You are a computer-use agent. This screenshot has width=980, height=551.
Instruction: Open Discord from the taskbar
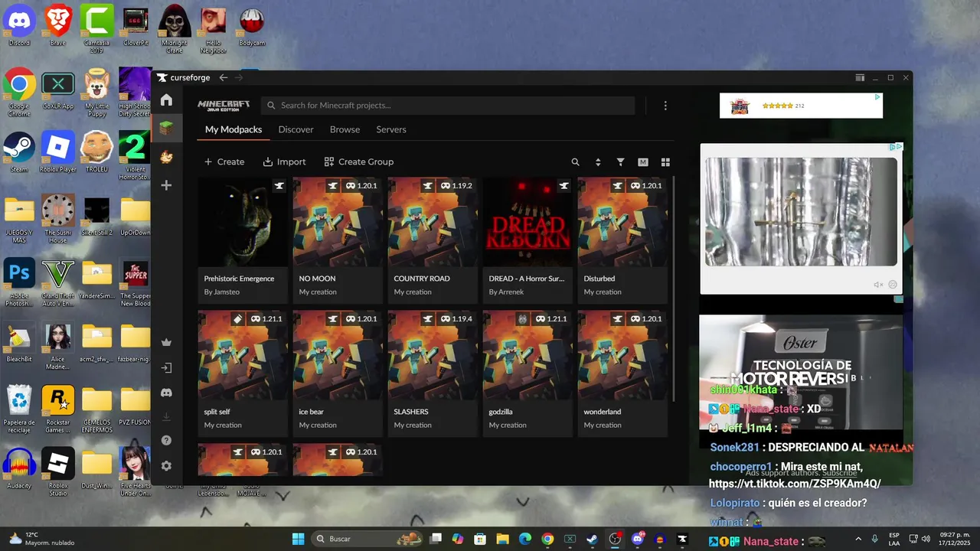click(x=638, y=539)
